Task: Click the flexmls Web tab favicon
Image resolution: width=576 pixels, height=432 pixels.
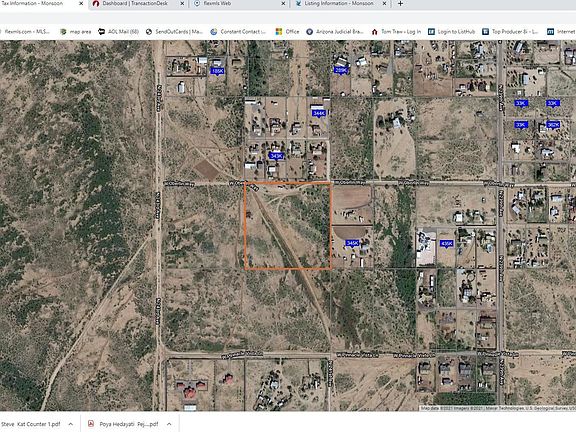Action: tap(197, 4)
